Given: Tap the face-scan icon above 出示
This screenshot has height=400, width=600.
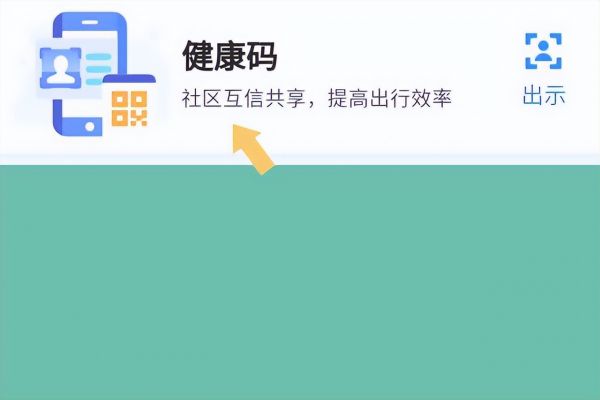Looking at the screenshot, I should tap(543, 51).
